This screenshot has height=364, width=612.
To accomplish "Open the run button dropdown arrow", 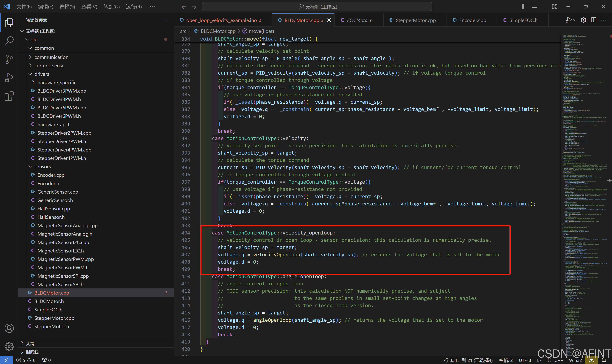I will point(575,20).
